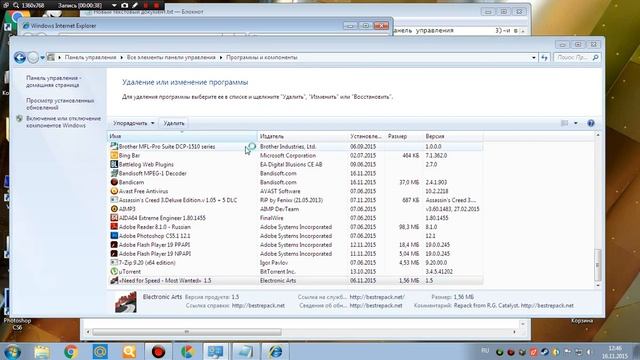Screen dimensions: 640x360
Task: Click the Ссылка справки bestrepack.net link
Action: (258, 305)
